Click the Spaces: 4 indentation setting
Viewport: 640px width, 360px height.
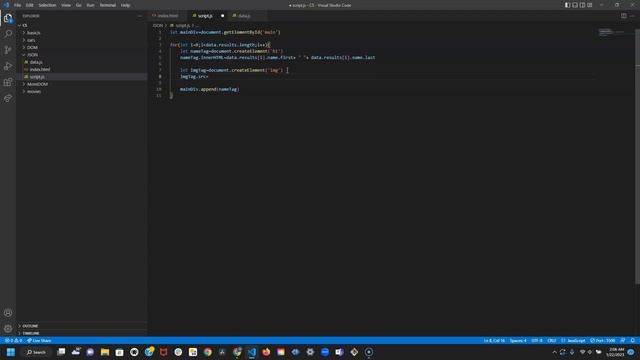518,340
